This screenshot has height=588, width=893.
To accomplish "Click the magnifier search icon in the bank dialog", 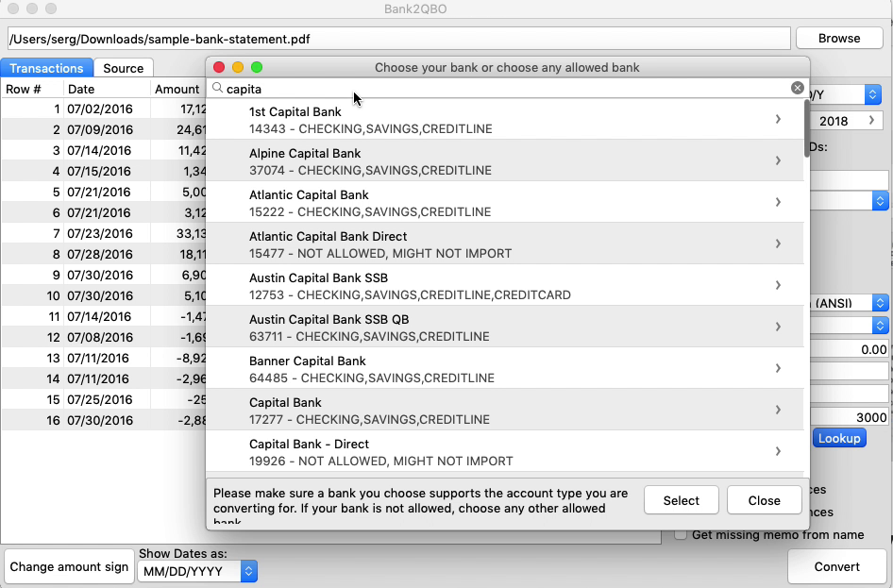I will tap(217, 88).
